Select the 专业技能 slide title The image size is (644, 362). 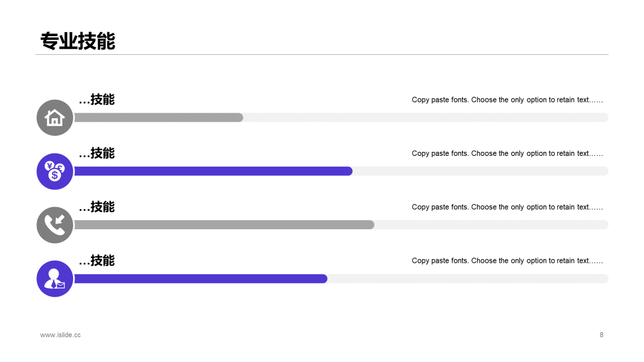click(78, 41)
